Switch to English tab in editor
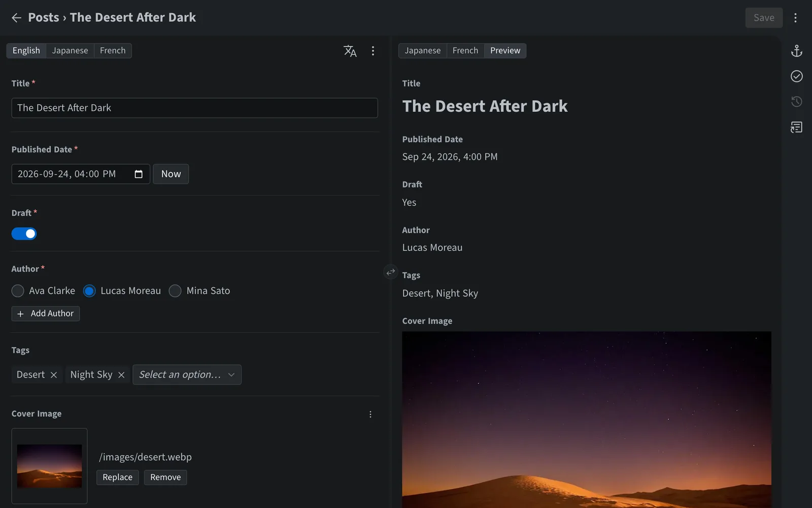 (x=26, y=51)
